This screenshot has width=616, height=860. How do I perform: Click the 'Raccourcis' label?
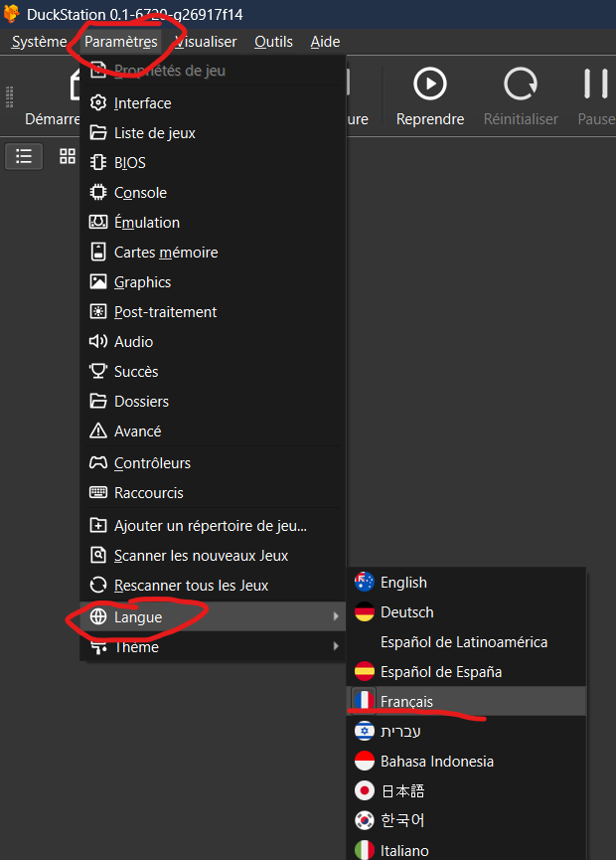148,493
